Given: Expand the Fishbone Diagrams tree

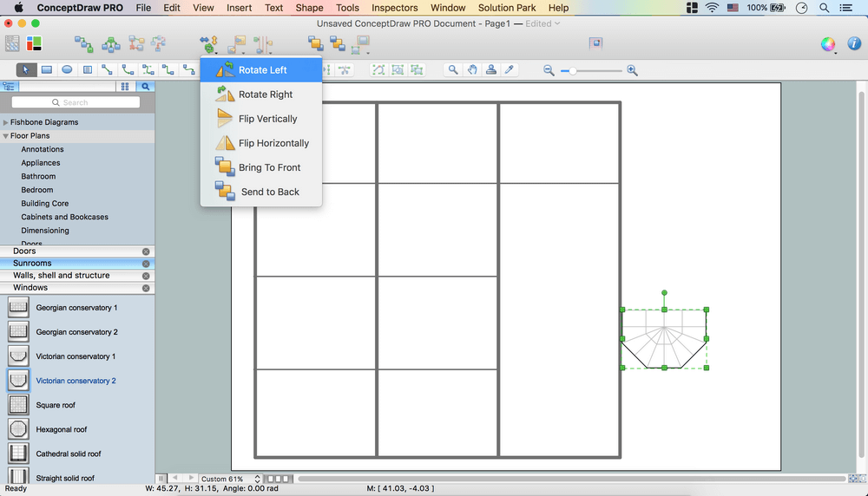Looking at the screenshot, I should pos(6,122).
